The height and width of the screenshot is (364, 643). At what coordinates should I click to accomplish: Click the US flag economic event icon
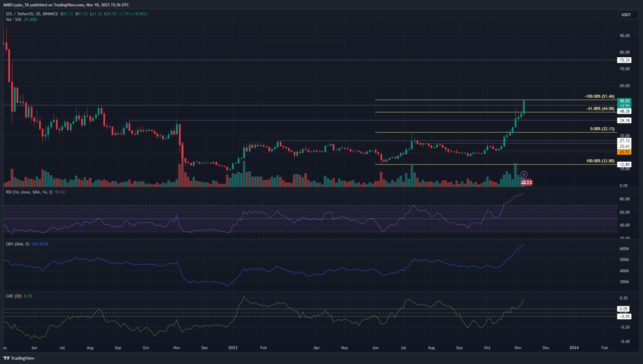click(523, 182)
